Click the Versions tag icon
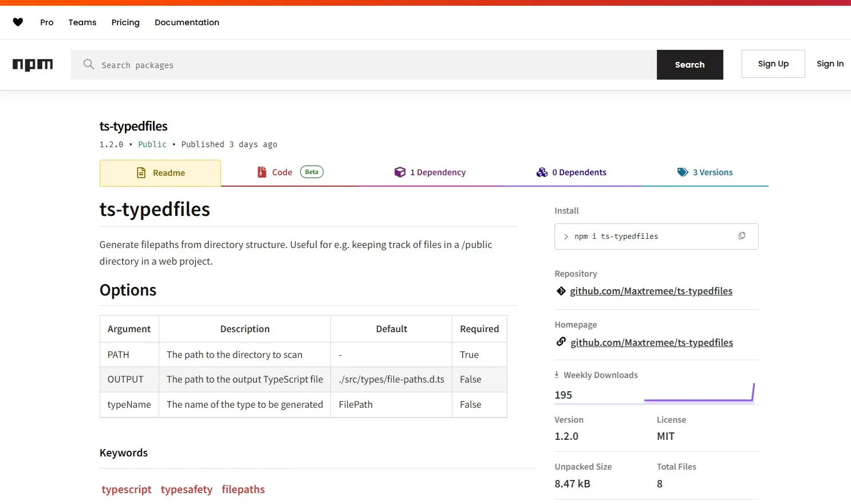This screenshot has height=504, width=851. click(x=683, y=172)
